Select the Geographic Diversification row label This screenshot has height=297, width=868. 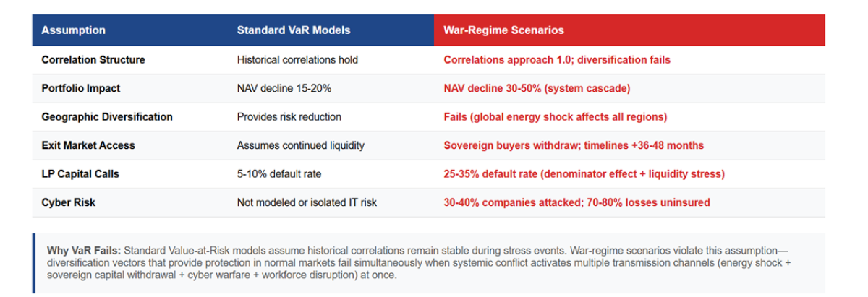107,116
